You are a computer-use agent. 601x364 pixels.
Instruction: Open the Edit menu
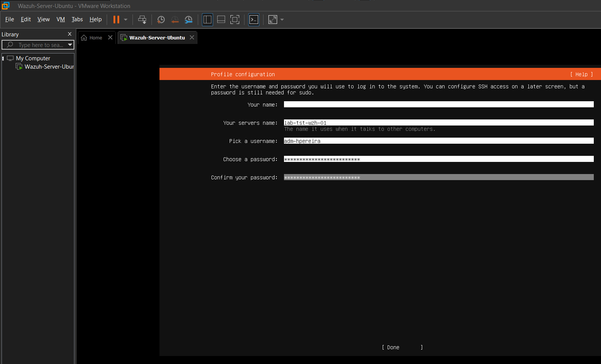26,19
